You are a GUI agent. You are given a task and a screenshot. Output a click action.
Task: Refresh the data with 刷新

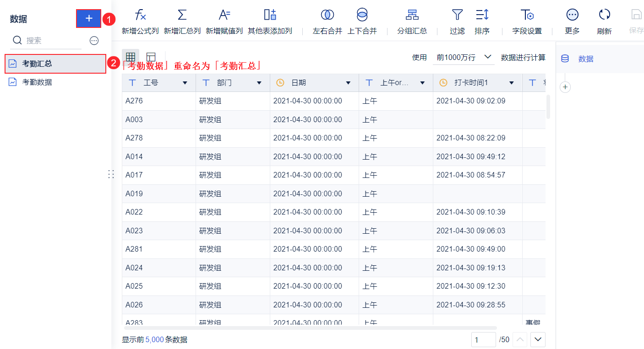tap(604, 22)
